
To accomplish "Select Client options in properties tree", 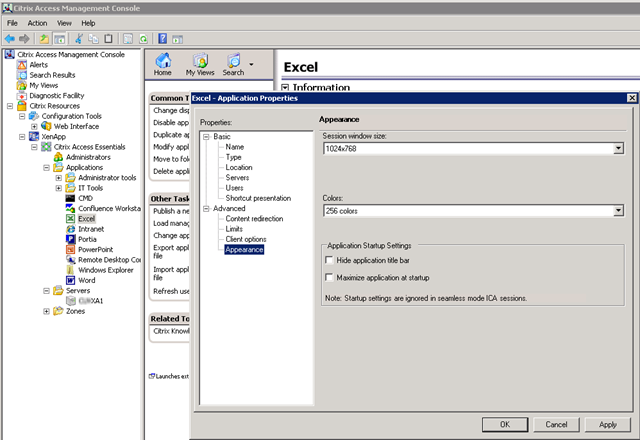I will pos(246,239).
